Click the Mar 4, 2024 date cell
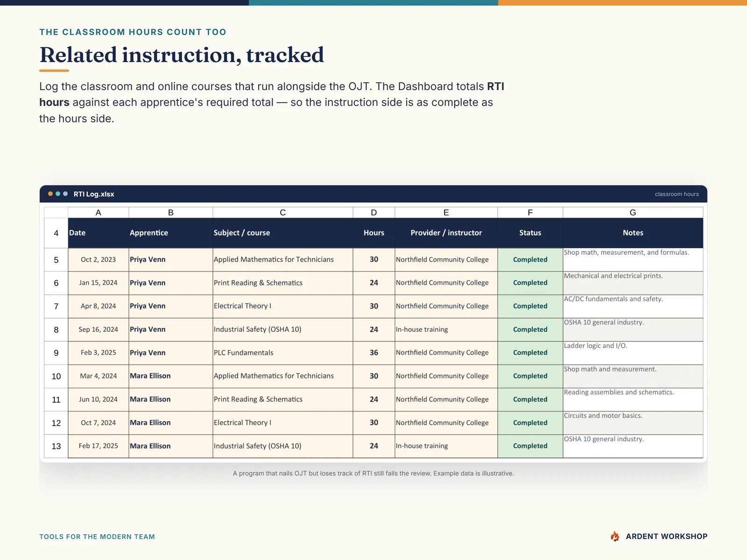The image size is (747, 560). tap(99, 376)
